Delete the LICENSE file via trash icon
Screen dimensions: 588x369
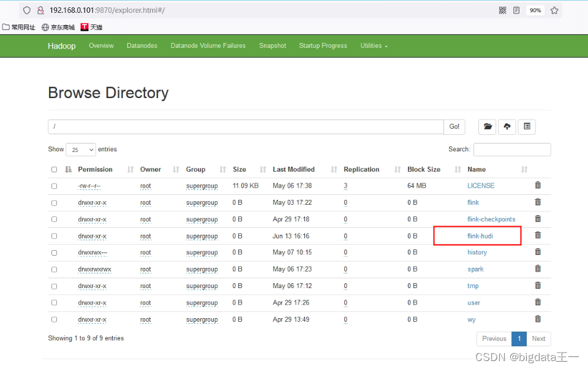(x=538, y=185)
